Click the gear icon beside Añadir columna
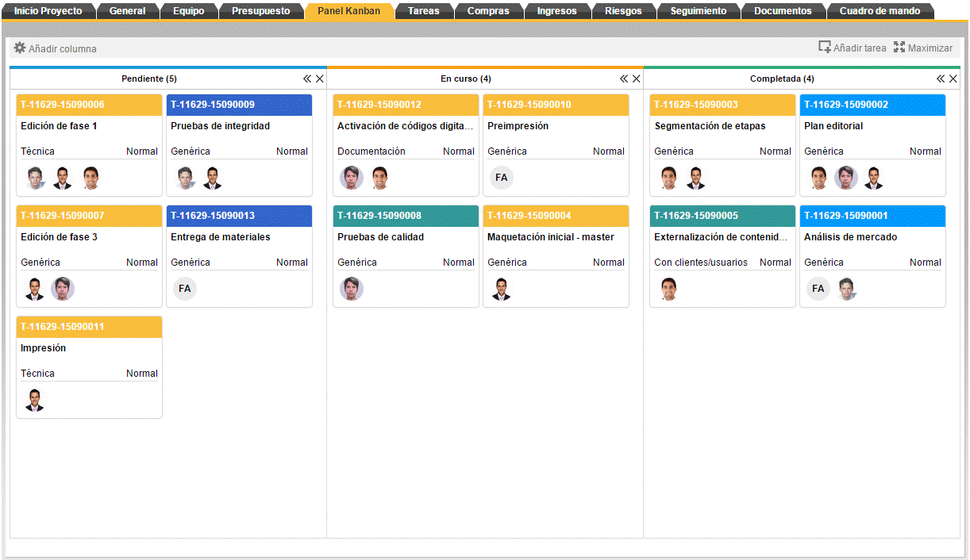The height and width of the screenshot is (560, 970). tap(20, 48)
